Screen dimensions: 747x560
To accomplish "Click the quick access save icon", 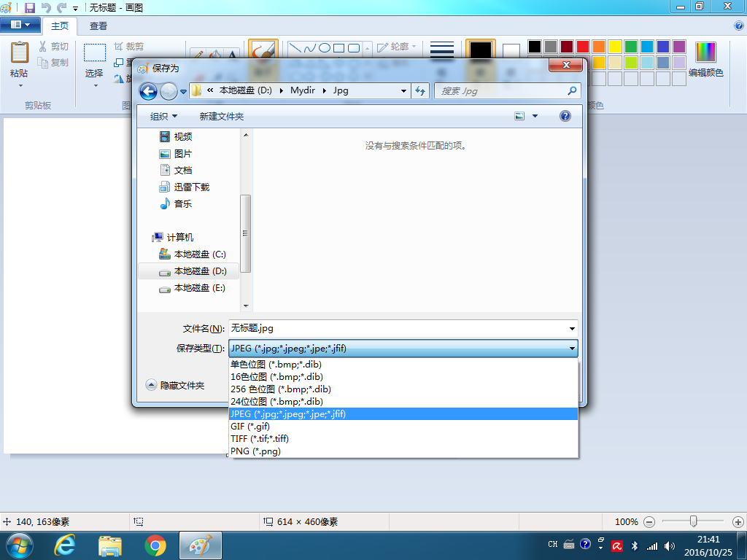I will (29, 7).
